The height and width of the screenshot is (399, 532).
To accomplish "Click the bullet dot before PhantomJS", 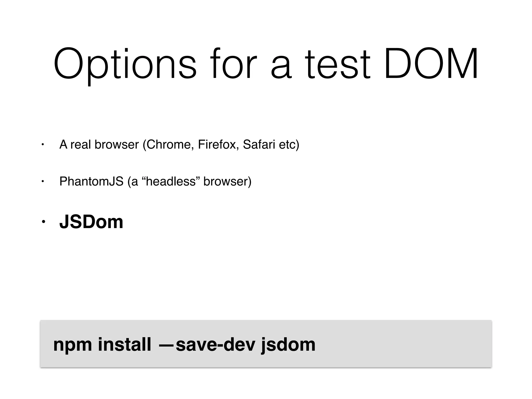I will coord(43,181).
